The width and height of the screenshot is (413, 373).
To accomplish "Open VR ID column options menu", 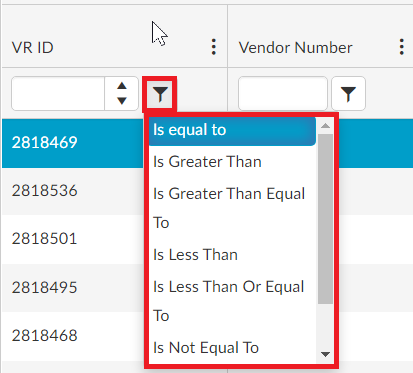I will 214,47.
